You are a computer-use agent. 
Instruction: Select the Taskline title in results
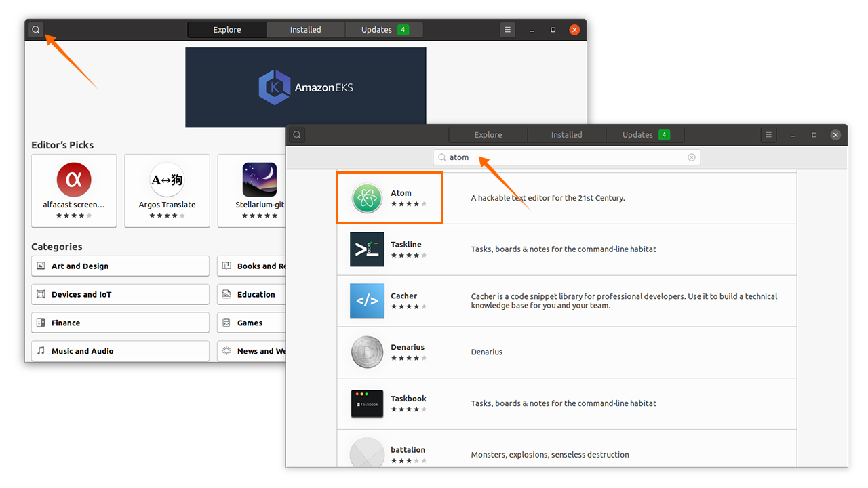(406, 245)
